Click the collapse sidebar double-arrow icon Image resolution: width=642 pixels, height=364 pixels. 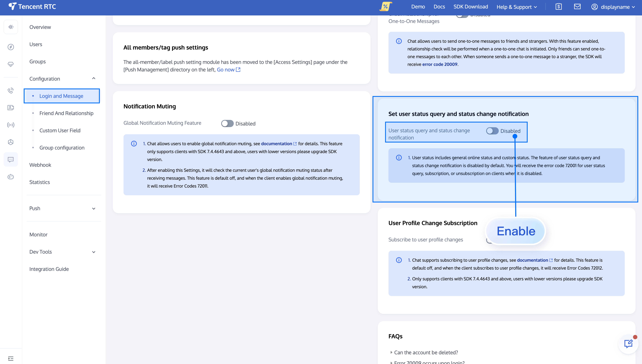pos(11,27)
